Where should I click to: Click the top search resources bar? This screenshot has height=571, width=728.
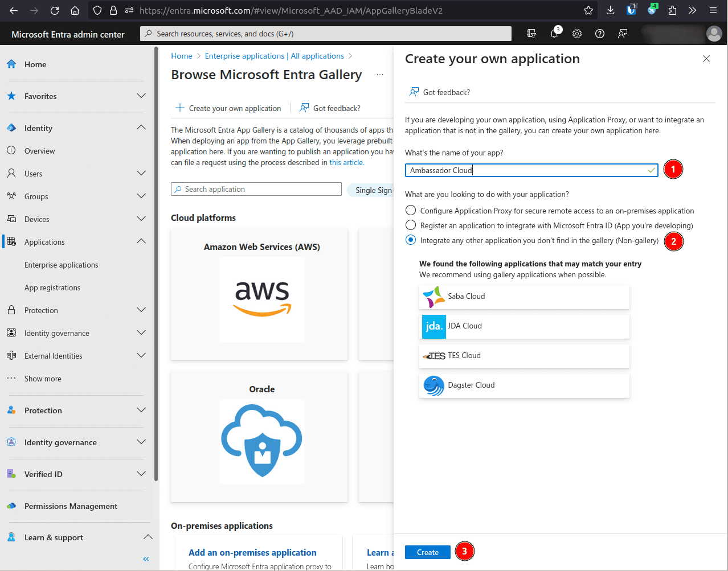point(326,34)
